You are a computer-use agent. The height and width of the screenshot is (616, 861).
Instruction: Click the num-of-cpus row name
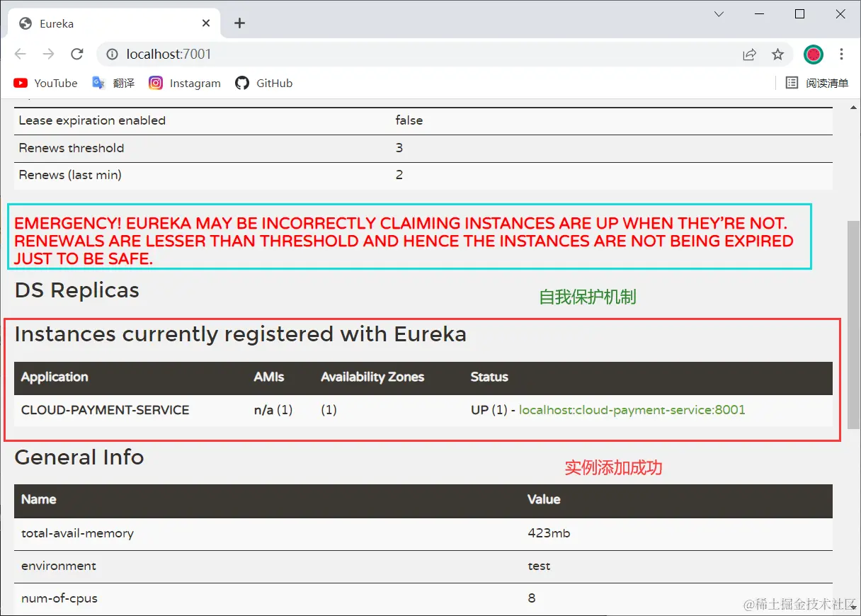click(59, 598)
